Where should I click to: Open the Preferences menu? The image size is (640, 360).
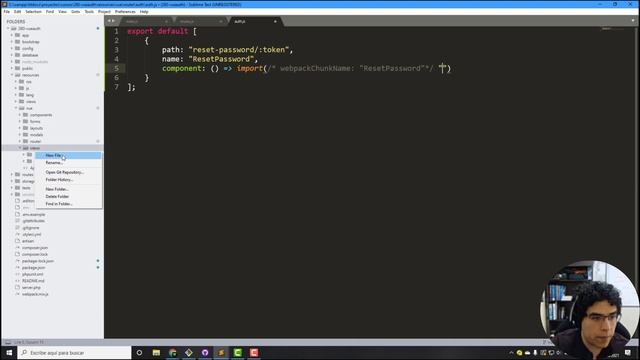click(125, 12)
